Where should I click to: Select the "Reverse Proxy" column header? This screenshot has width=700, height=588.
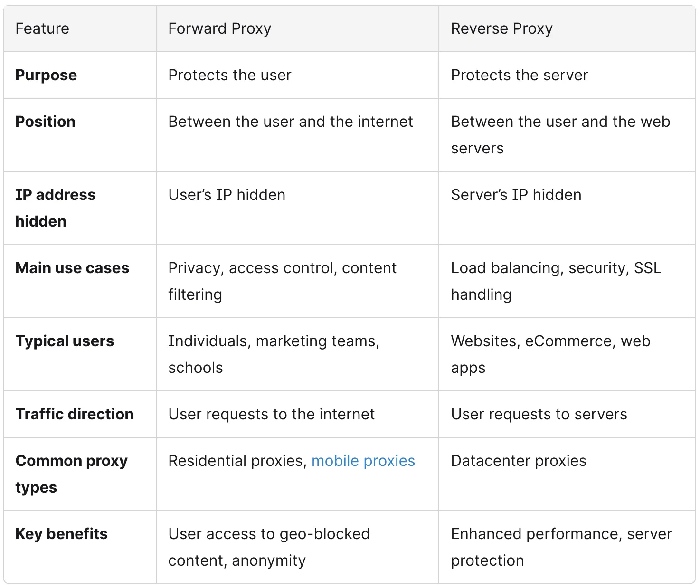pos(501,28)
